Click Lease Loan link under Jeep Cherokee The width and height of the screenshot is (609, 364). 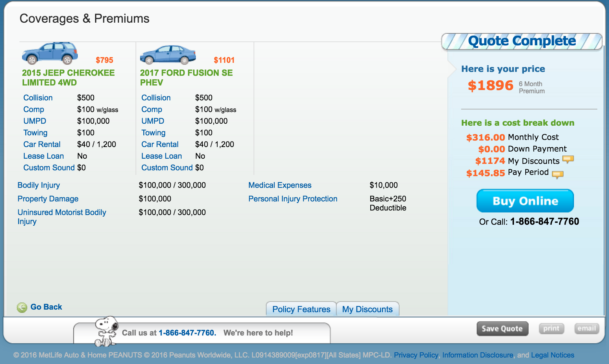(x=43, y=156)
